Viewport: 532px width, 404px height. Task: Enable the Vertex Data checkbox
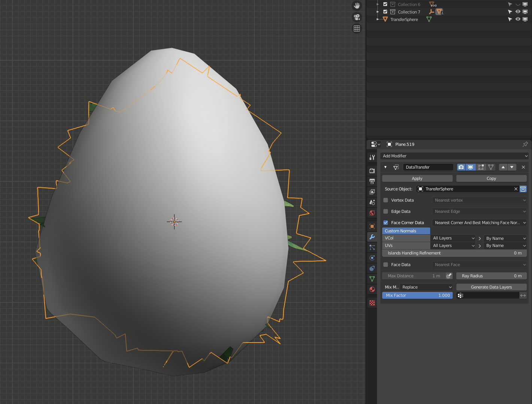pyautogui.click(x=386, y=200)
